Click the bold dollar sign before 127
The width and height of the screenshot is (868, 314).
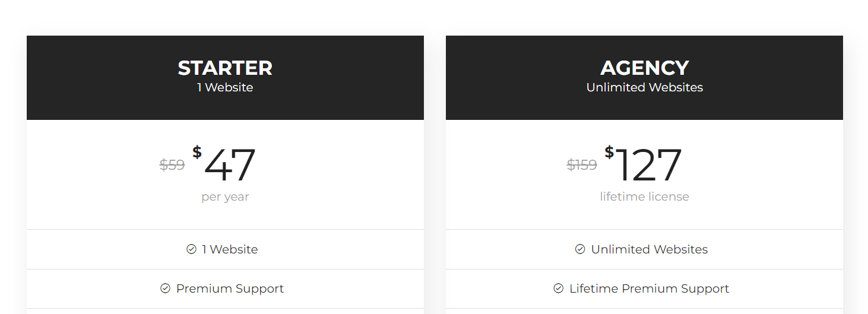pyautogui.click(x=609, y=153)
